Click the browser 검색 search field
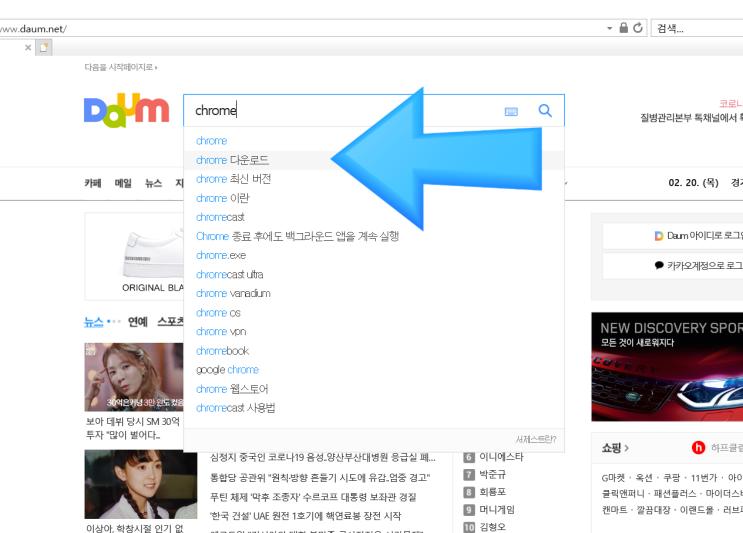Image resolution: width=743 pixels, height=533 pixels. [x=698, y=28]
